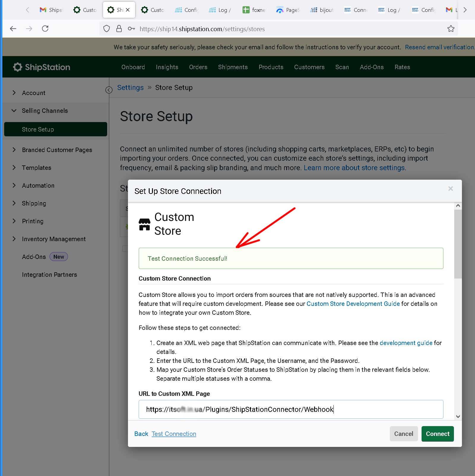Open the Scan menu
Screen dimensions: 475x476
pos(342,67)
